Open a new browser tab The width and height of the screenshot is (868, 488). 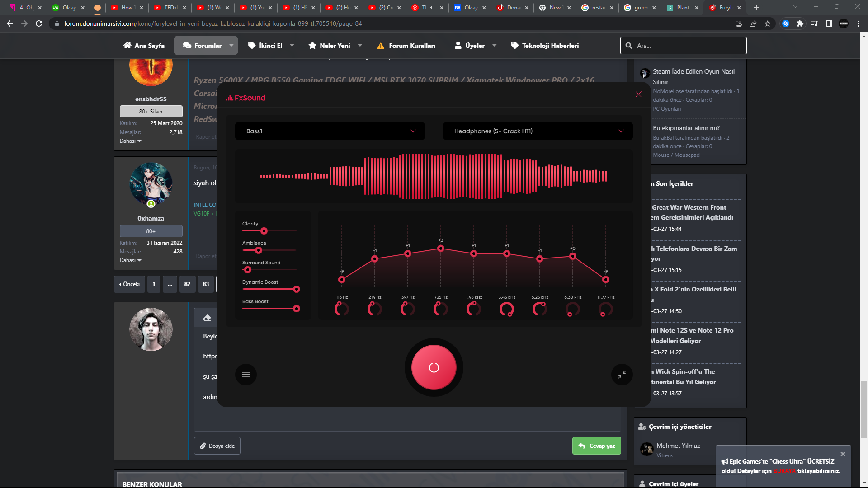[x=756, y=8]
